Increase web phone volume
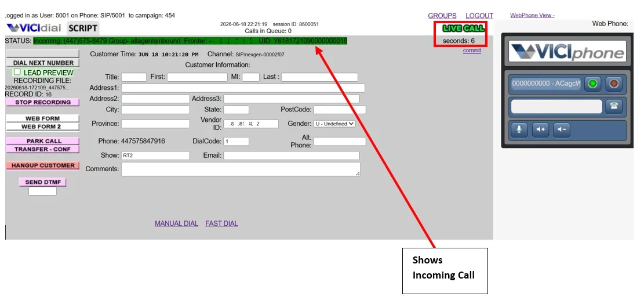 click(540, 129)
